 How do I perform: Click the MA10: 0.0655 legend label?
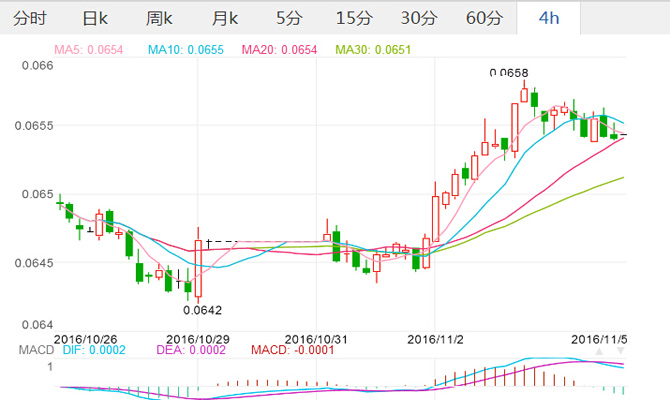point(186,50)
